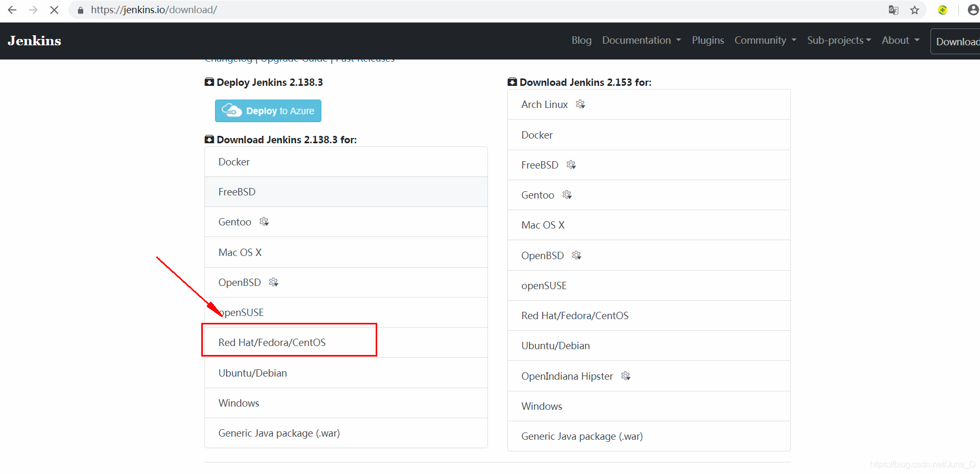Select Windows under Jenkins 2.138.3
The height and width of the screenshot is (474, 980).
tap(346, 403)
